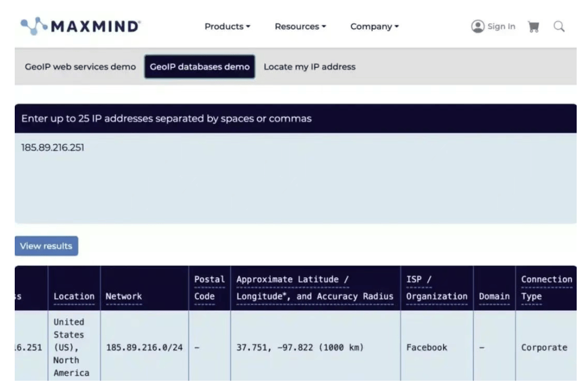Screen dimensions: 588x387
Task: Click the Location column header
Action: click(x=74, y=296)
